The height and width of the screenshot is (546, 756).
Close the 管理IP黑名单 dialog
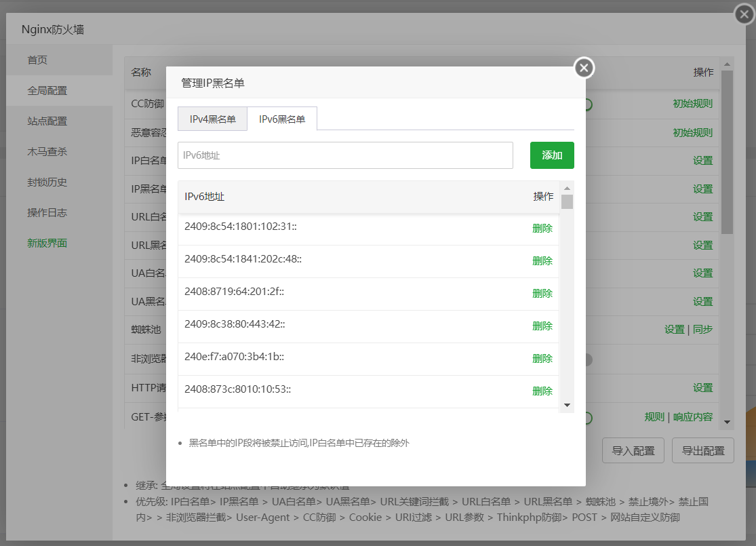coord(584,68)
